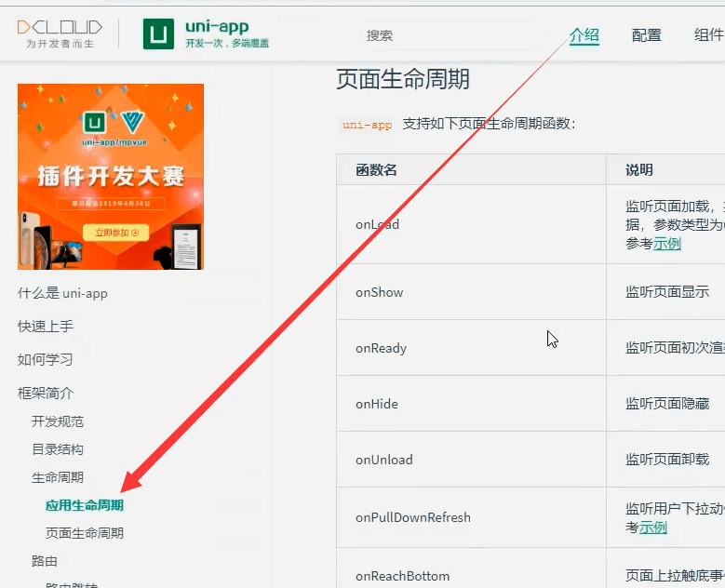Click the onShow function name cell
Viewport: 725px width, 588px height.
(x=471, y=292)
